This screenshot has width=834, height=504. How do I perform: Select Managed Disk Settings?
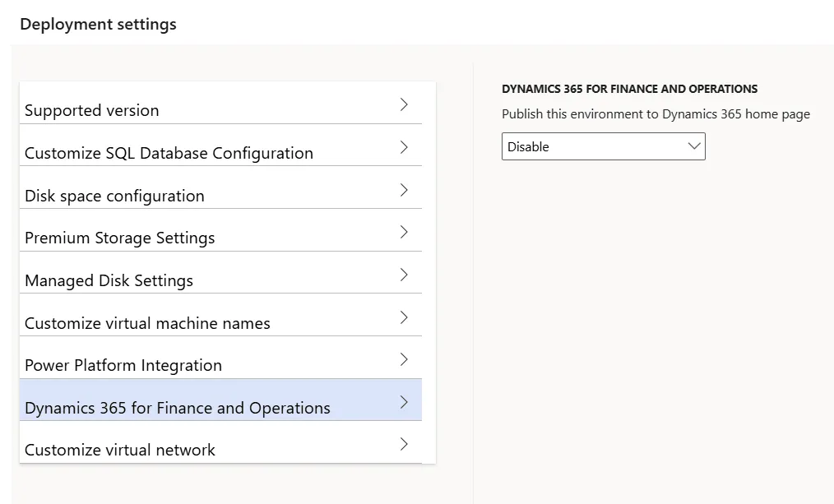click(220, 272)
